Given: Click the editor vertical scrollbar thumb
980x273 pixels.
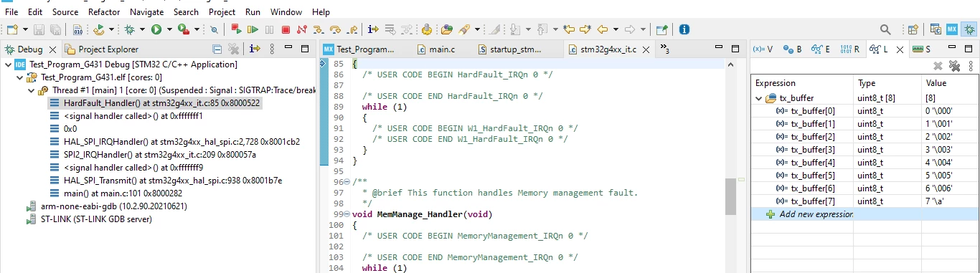Looking at the screenshot, I should click(730, 197).
